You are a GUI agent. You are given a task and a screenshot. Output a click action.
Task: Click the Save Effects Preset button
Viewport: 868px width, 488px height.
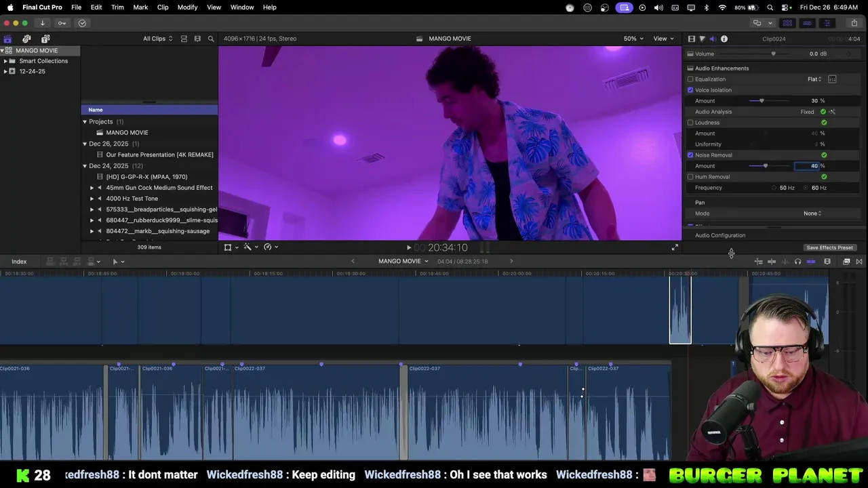coord(829,248)
